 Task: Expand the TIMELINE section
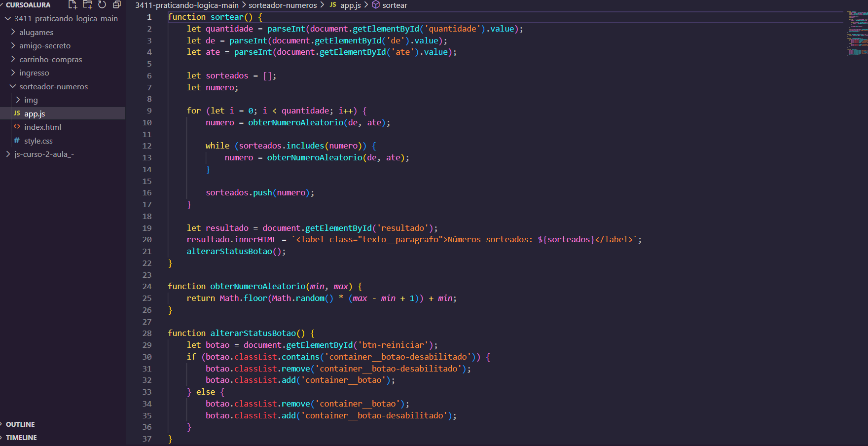pos(21,438)
